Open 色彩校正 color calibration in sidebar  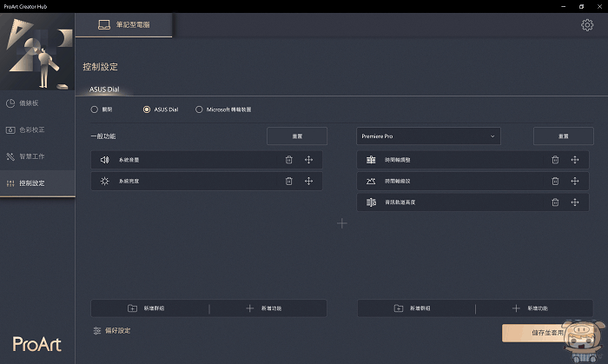point(37,129)
